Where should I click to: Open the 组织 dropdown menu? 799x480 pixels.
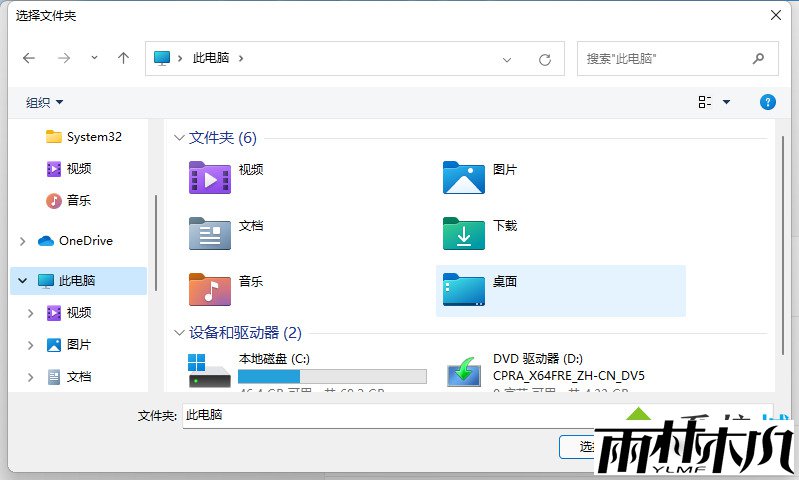(45, 102)
